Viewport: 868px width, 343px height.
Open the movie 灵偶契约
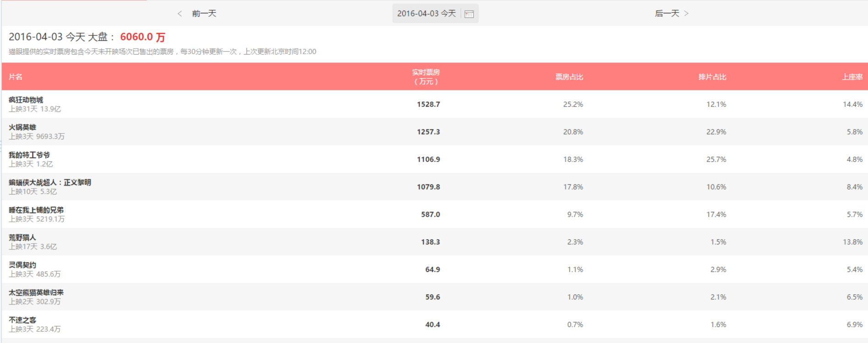pyautogui.click(x=22, y=265)
